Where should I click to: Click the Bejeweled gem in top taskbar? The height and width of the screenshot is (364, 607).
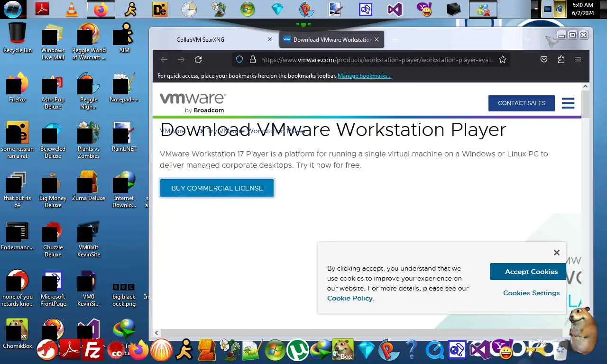tap(277, 9)
